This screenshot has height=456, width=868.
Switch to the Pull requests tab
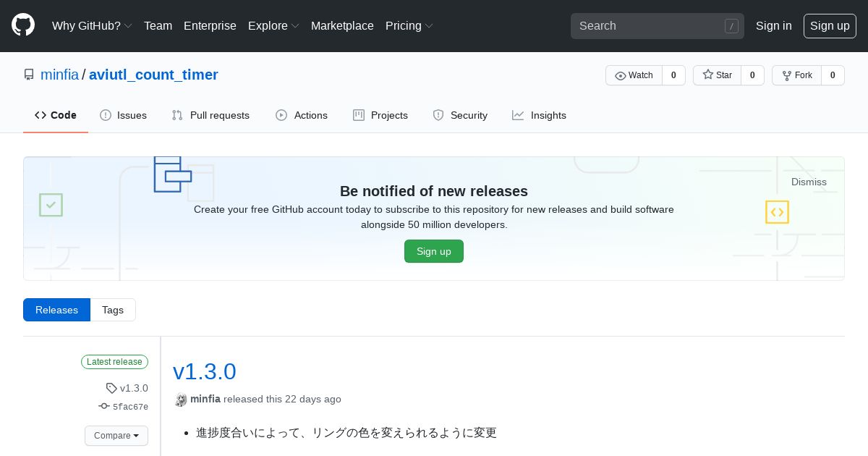tap(210, 115)
